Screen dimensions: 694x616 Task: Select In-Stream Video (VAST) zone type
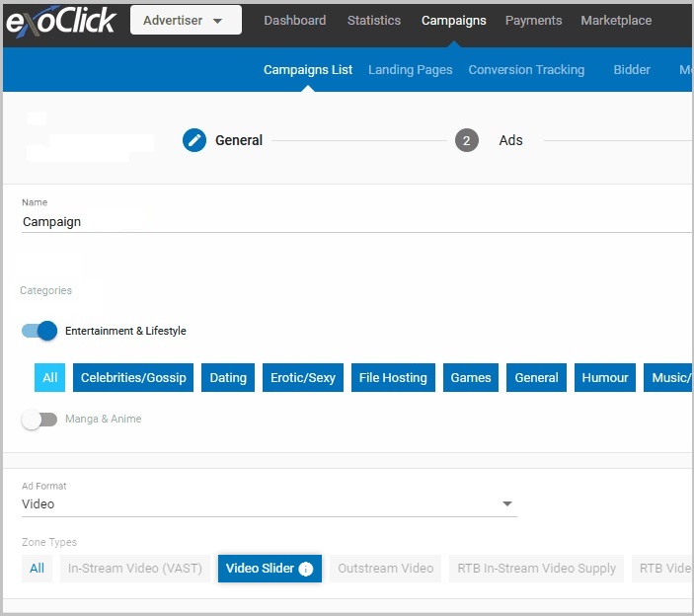135,569
